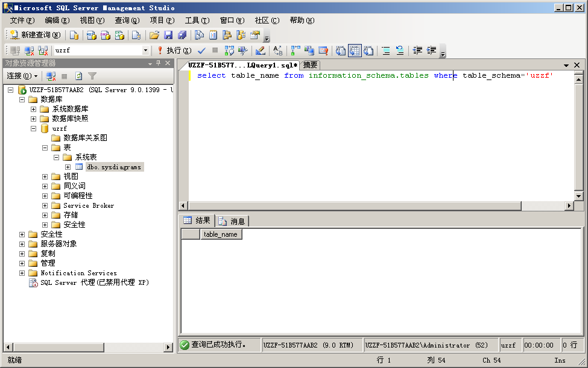Image resolution: width=588 pixels, height=368 pixels.
Task: Expand the Notification Services folder
Action: pos(22,273)
